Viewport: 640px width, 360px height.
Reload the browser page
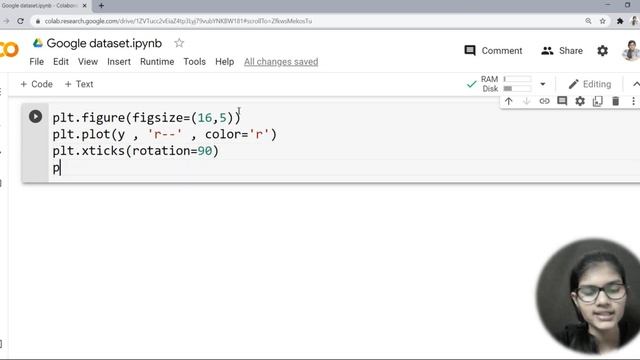pyautogui.click(x=20, y=21)
